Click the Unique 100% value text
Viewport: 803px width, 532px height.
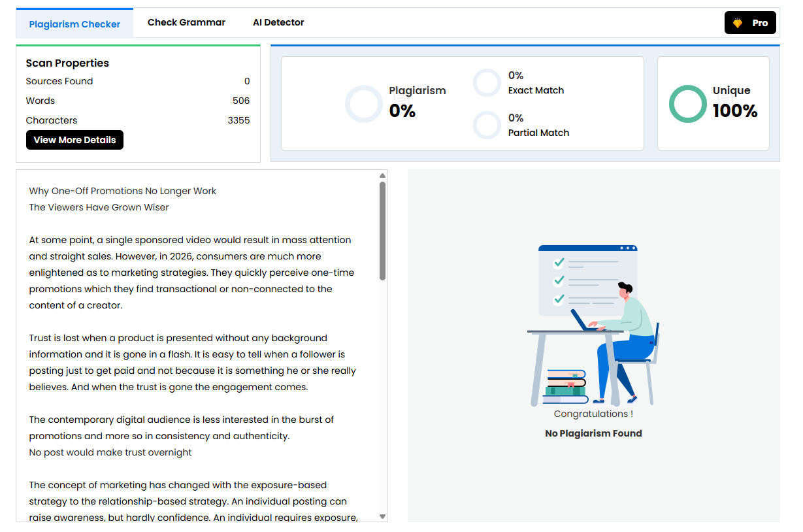pyautogui.click(x=735, y=111)
